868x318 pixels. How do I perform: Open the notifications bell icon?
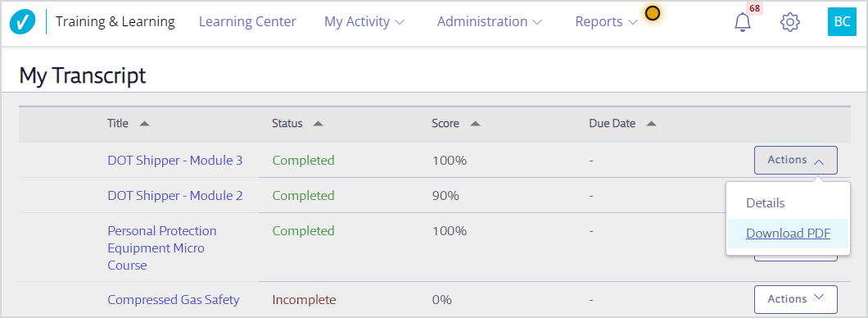743,22
